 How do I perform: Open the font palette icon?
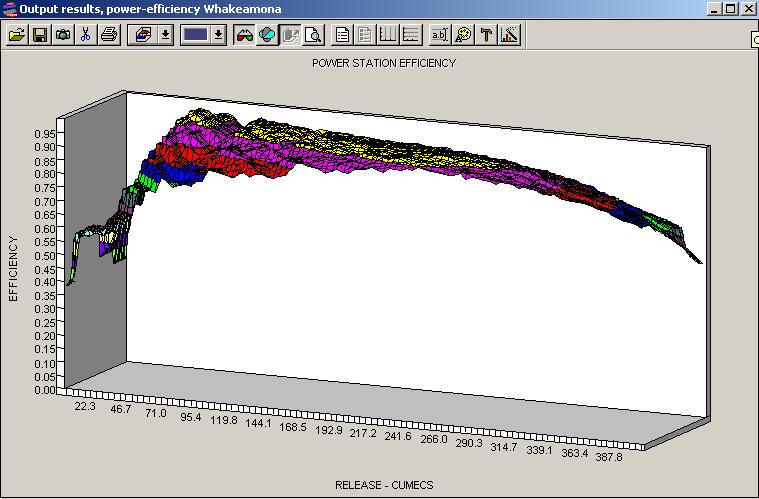pos(463,35)
